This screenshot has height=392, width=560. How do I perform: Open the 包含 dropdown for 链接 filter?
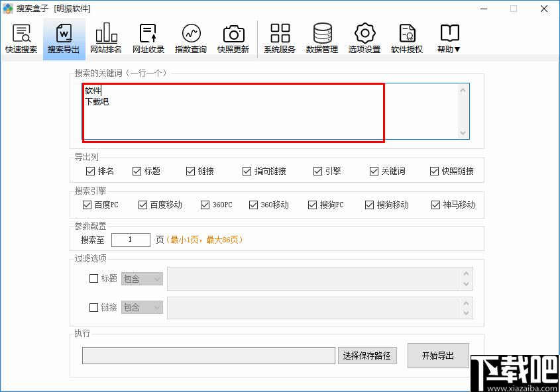point(142,307)
